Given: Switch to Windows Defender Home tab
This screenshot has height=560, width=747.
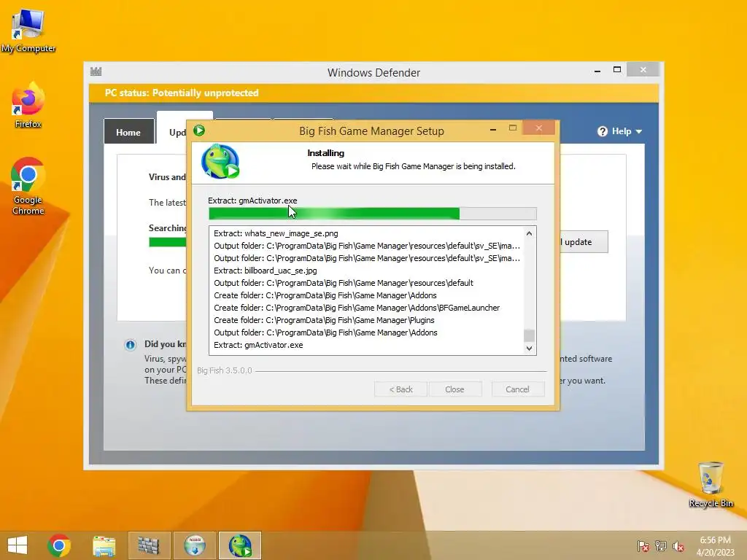Looking at the screenshot, I should point(128,131).
